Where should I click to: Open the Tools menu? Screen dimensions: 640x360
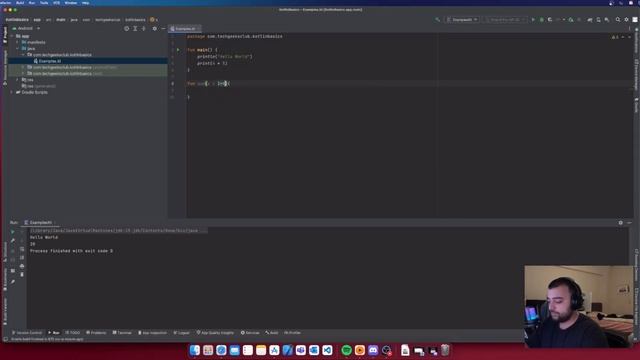point(44,3)
